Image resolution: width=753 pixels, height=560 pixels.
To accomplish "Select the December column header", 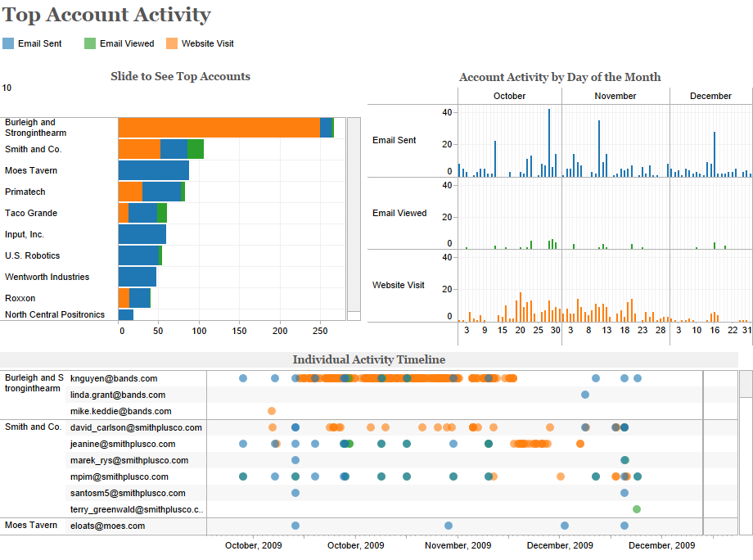I will (710, 96).
